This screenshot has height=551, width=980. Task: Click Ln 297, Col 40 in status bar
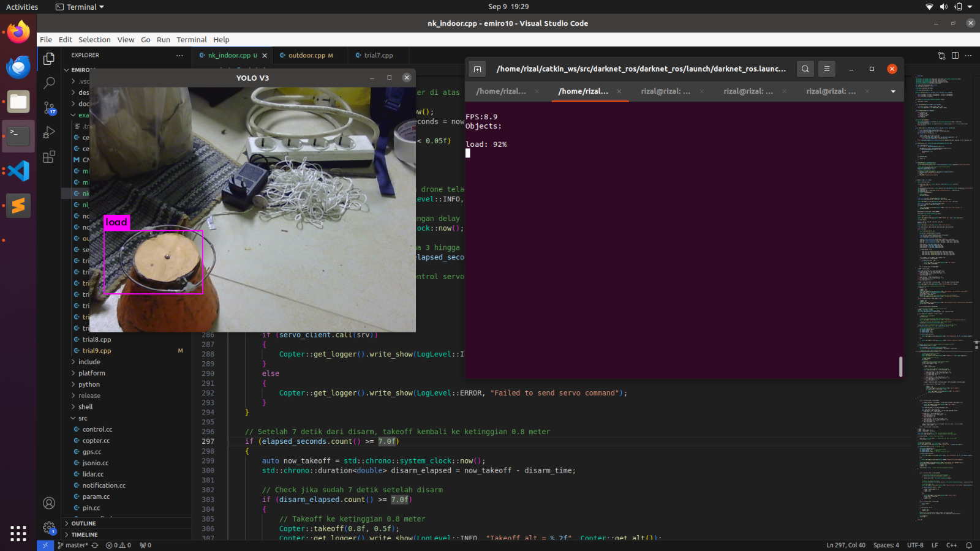click(846, 545)
